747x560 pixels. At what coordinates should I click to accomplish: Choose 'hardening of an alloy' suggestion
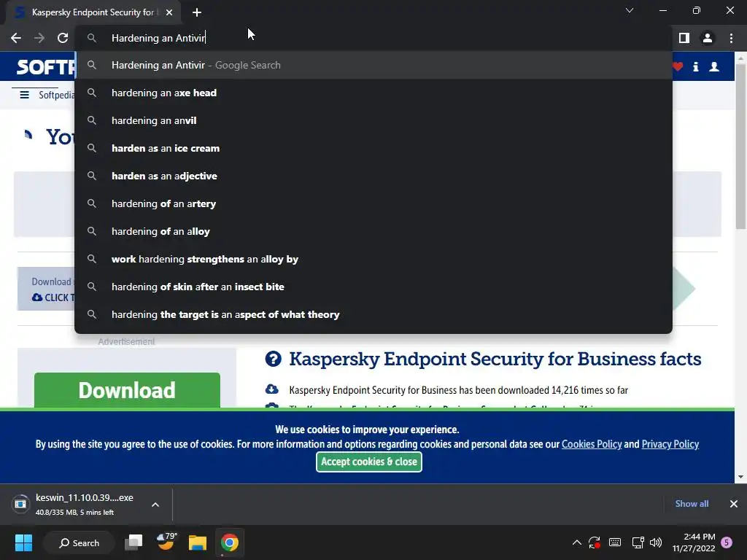point(373,231)
